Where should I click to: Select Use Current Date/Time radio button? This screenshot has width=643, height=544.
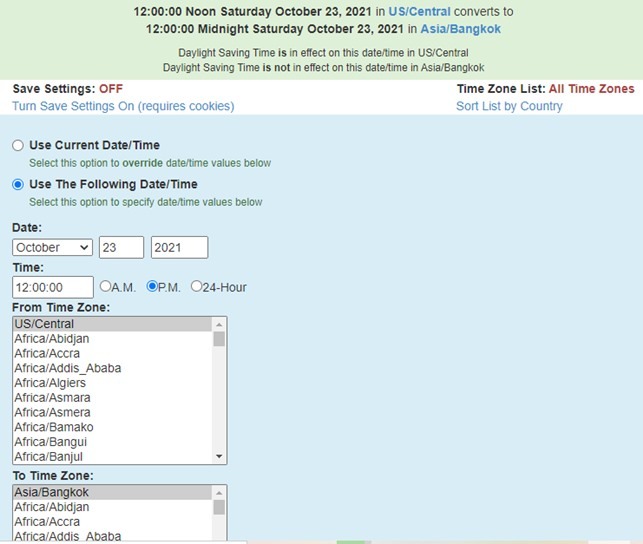[x=18, y=146]
